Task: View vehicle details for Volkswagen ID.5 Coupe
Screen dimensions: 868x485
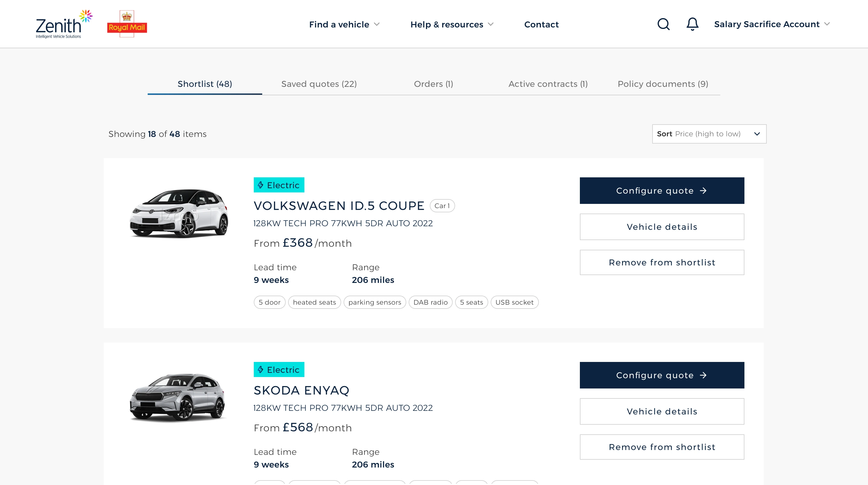Action: tap(662, 227)
